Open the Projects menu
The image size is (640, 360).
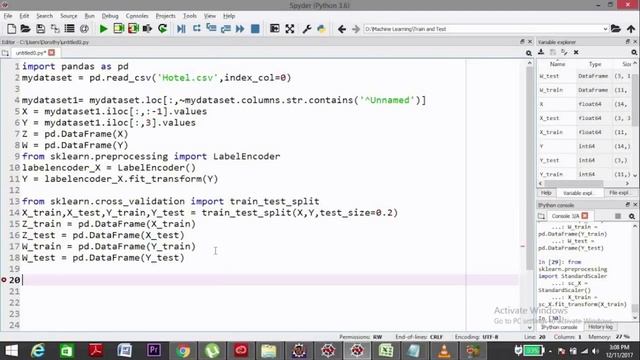(166, 16)
